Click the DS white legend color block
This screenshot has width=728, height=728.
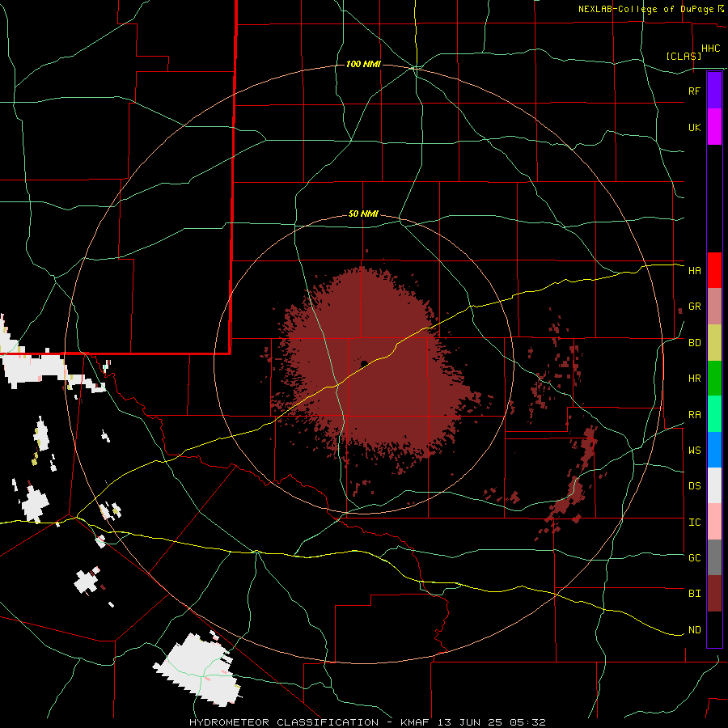[x=714, y=485]
